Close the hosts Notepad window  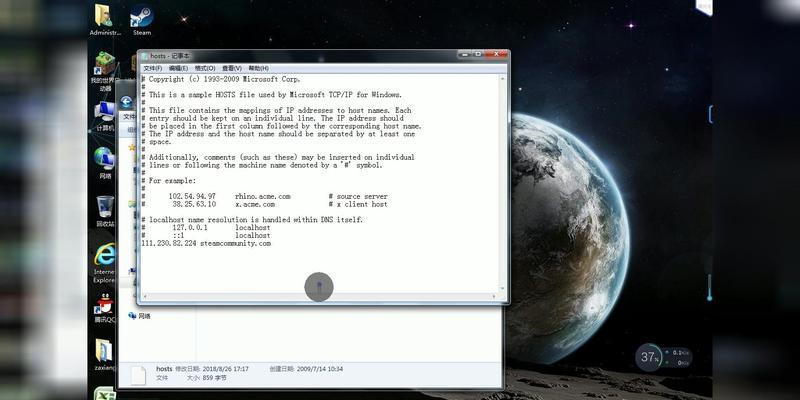[x=496, y=54]
